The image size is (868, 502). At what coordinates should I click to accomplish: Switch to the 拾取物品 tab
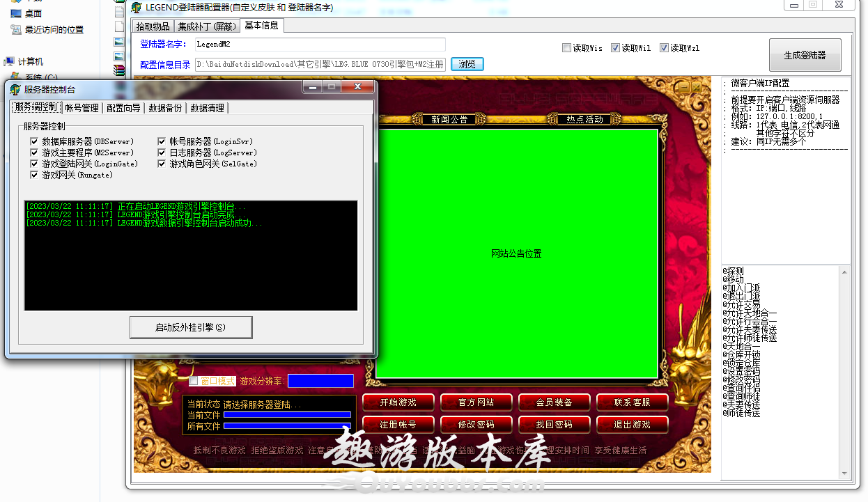pyautogui.click(x=153, y=26)
